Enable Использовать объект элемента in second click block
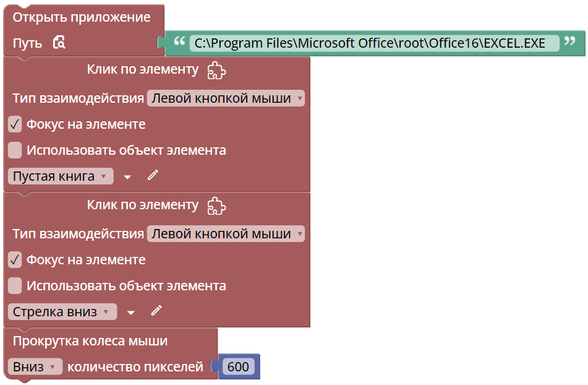The image size is (588, 385). pyautogui.click(x=15, y=285)
